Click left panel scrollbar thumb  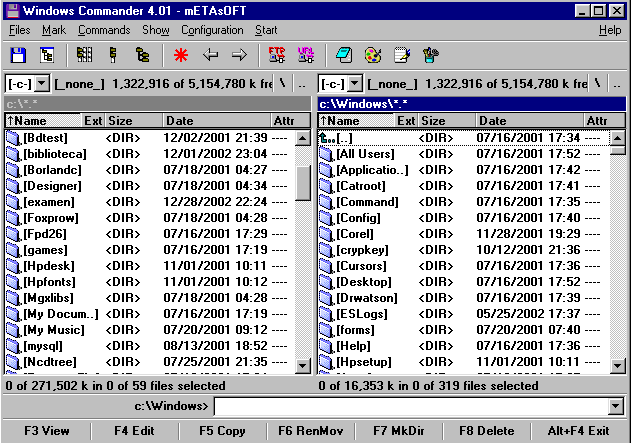click(303, 183)
